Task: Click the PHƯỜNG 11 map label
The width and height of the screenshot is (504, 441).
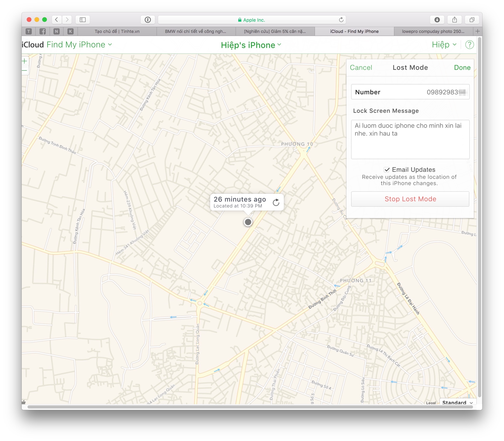Action: [x=355, y=281]
